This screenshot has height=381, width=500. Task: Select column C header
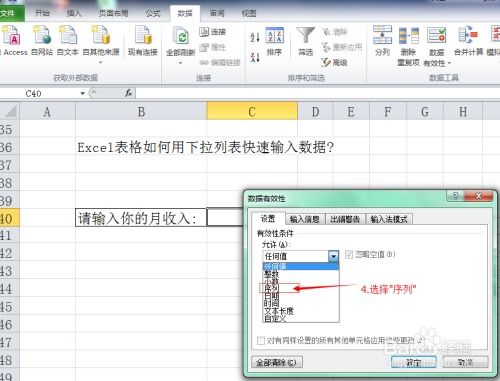pyautogui.click(x=252, y=112)
